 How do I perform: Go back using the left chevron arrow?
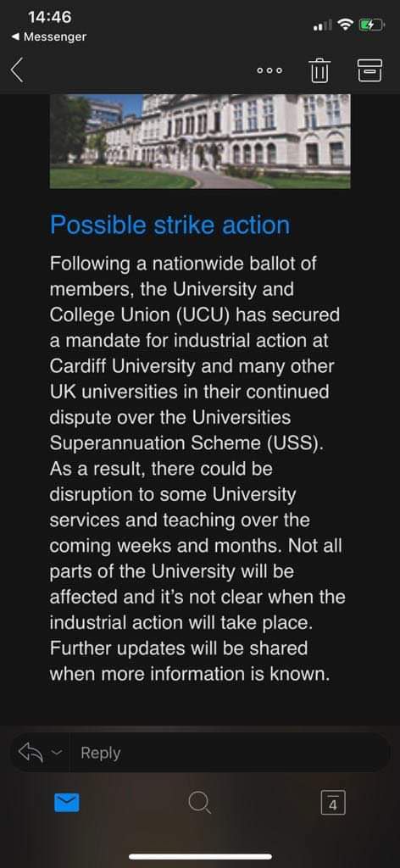17,70
